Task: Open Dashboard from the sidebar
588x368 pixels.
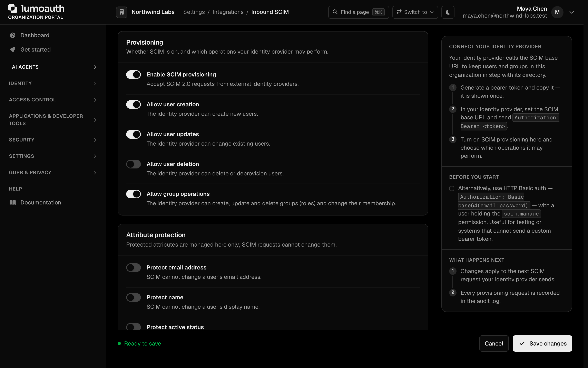Action: (x=52, y=35)
